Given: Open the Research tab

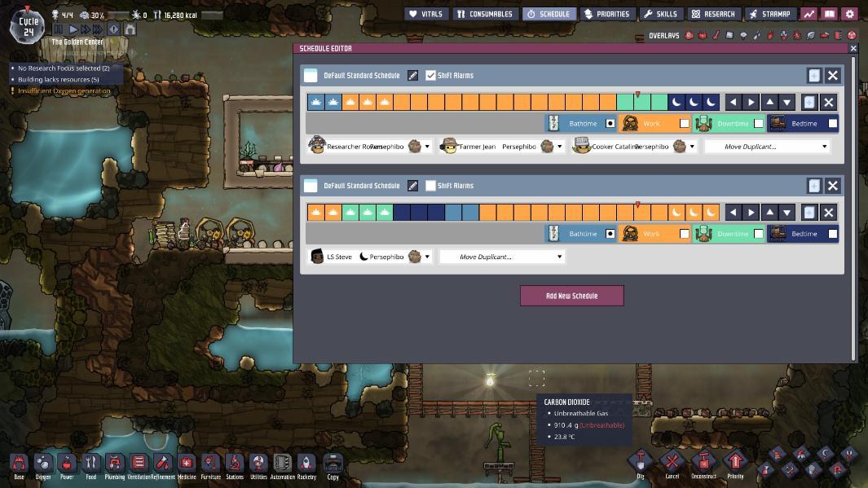Looking at the screenshot, I should pos(714,14).
